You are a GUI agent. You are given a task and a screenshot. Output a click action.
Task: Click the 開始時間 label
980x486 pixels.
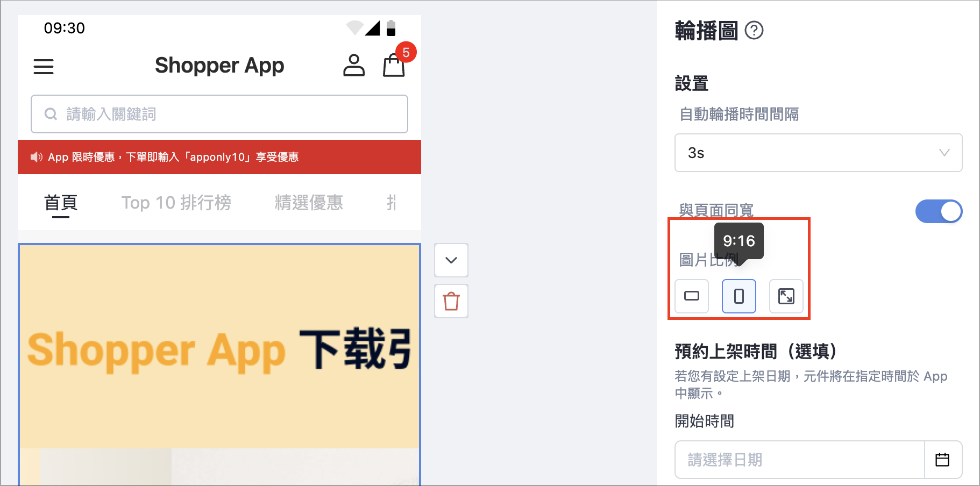click(705, 421)
